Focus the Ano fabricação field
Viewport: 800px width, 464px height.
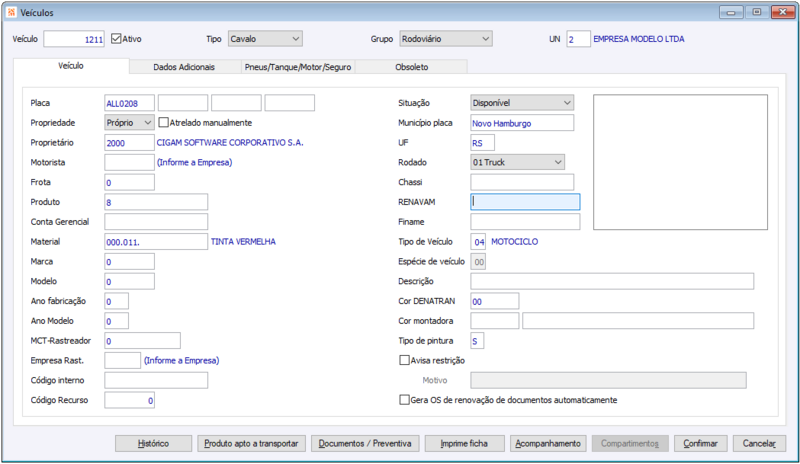click(116, 301)
